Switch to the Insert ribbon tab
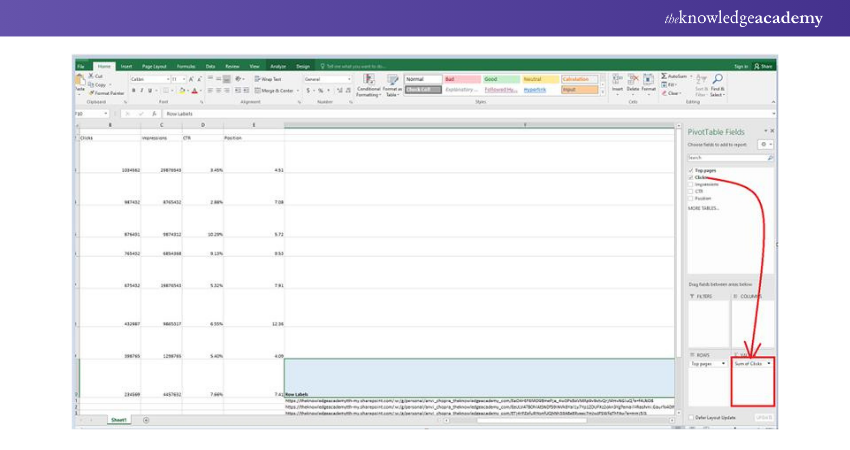 click(x=126, y=66)
